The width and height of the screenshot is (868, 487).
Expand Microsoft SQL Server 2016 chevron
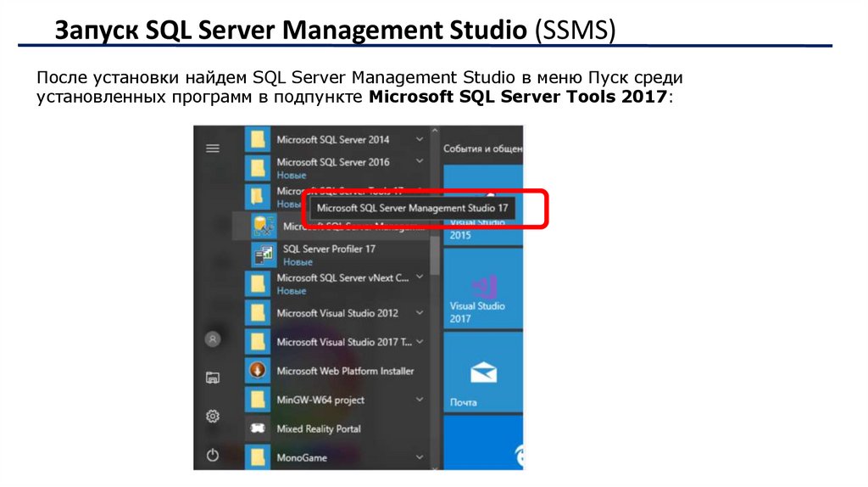(x=420, y=161)
